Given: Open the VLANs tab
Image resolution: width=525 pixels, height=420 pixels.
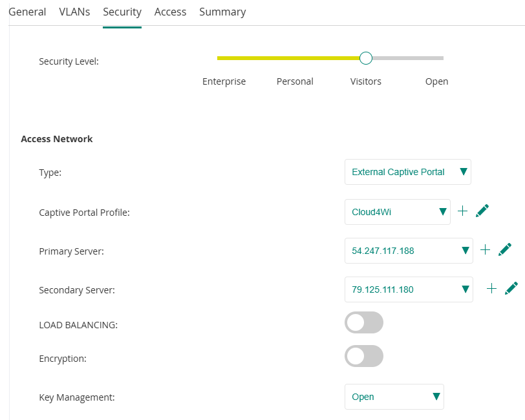Looking at the screenshot, I should [74, 12].
